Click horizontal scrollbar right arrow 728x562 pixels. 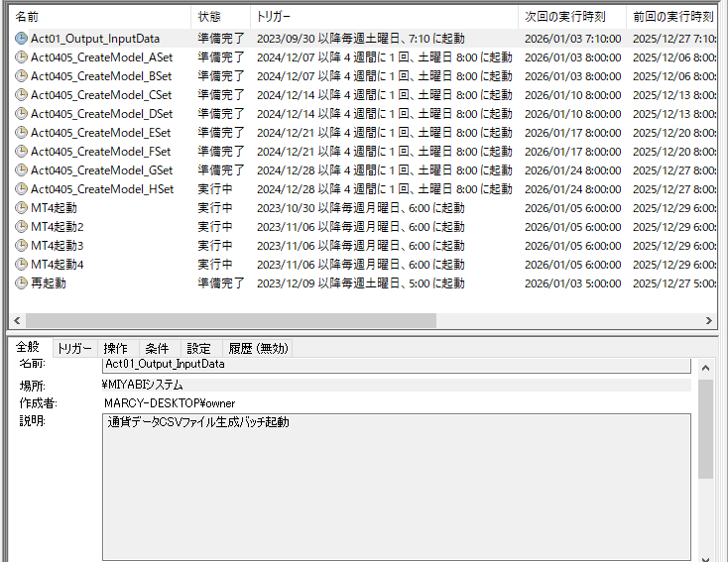tap(708, 321)
